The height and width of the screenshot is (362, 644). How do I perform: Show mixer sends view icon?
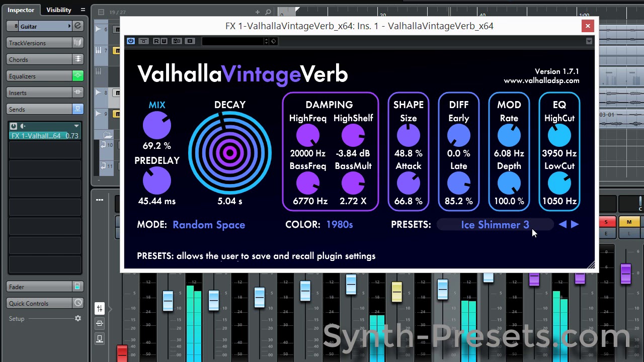coord(100,339)
